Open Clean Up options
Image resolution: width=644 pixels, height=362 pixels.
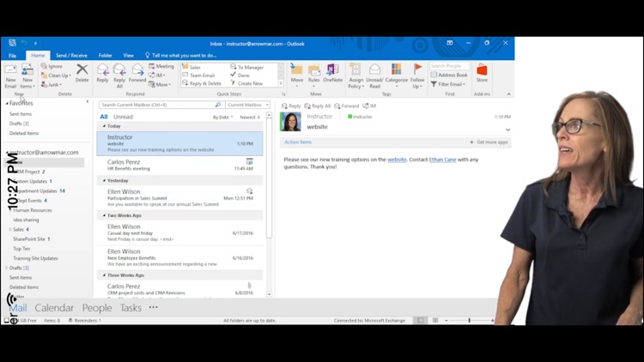pyautogui.click(x=57, y=75)
